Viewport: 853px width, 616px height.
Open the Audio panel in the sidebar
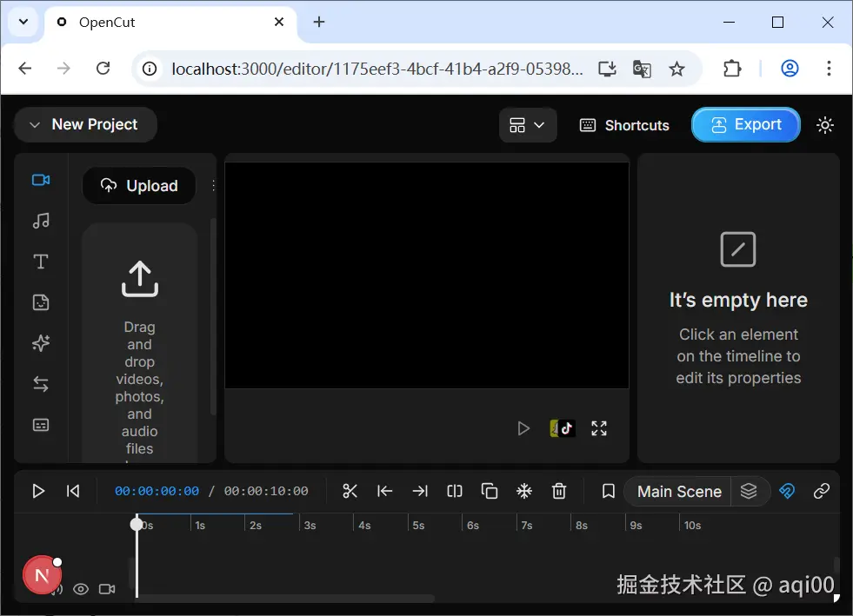40,221
